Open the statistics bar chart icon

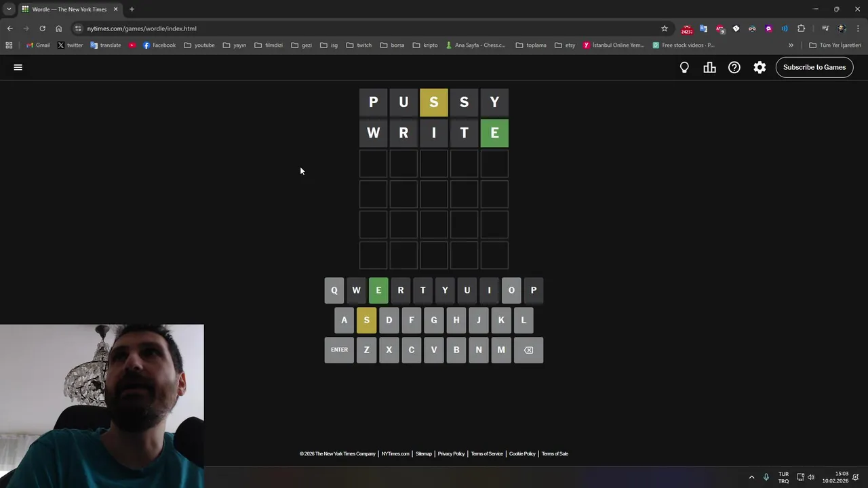(x=709, y=67)
